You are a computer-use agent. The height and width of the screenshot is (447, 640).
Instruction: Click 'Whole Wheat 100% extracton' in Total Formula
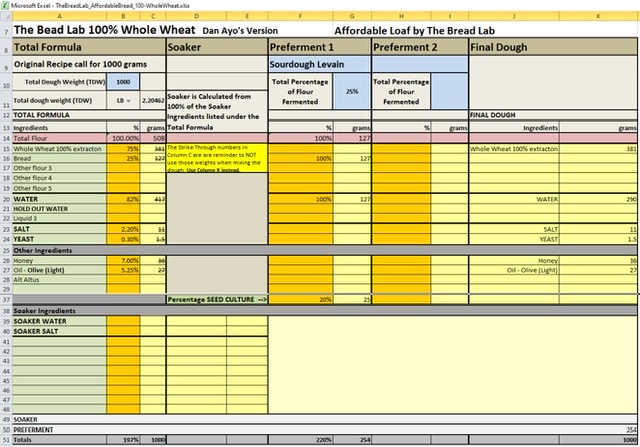pyautogui.click(x=60, y=149)
